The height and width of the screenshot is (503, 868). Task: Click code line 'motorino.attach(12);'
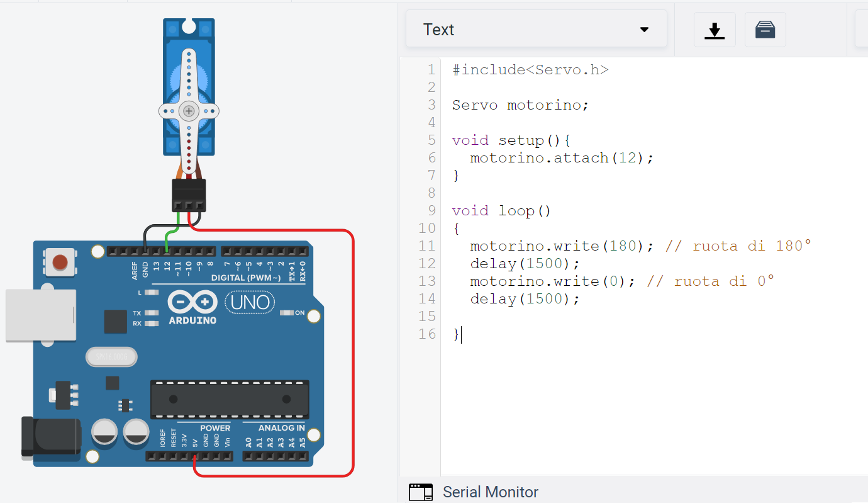click(562, 157)
